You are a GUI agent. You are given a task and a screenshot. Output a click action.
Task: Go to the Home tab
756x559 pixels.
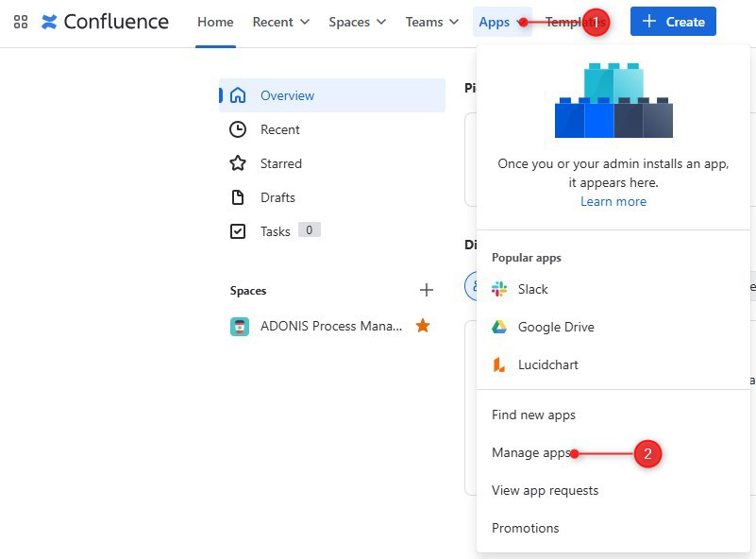pos(215,22)
